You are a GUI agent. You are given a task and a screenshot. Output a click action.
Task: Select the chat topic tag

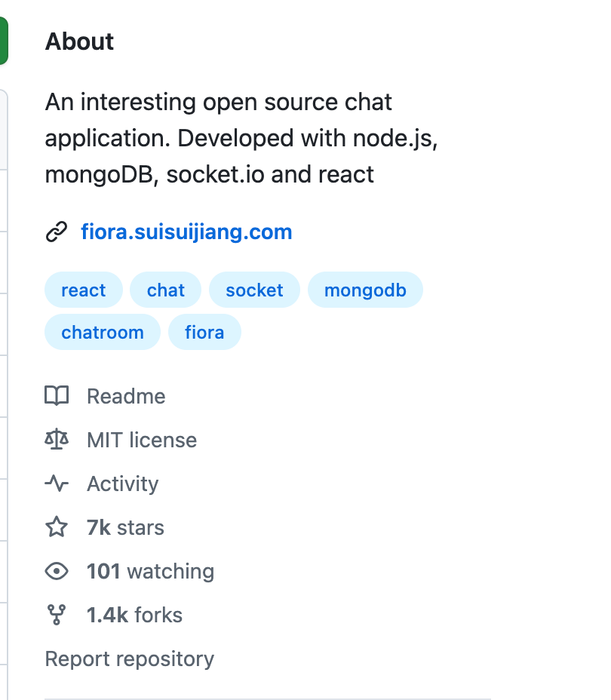pyautogui.click(x=166, y=290)
